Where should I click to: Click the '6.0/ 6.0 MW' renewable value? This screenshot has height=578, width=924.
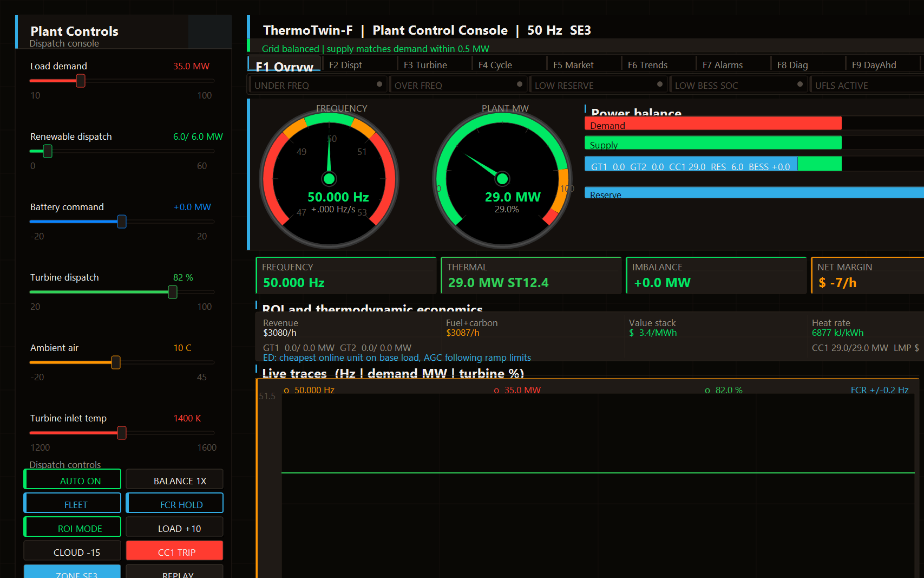click(x=198, y=137)
